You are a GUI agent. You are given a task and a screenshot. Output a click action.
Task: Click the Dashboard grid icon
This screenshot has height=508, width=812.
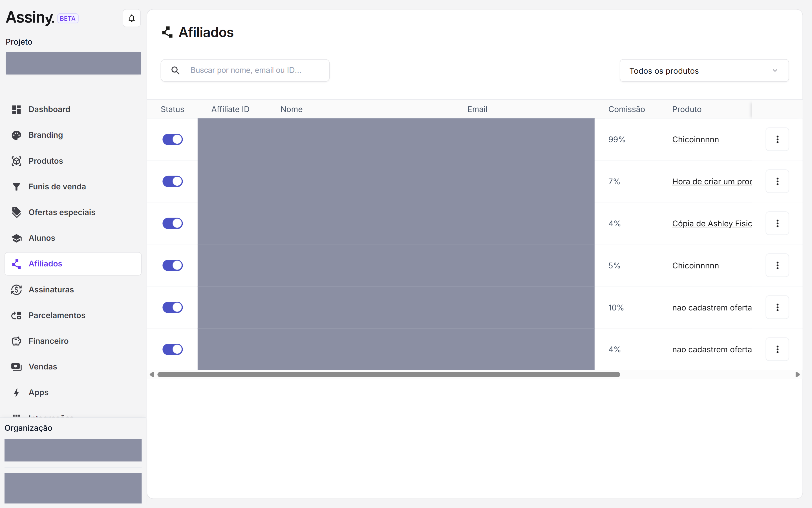(16, 110)
